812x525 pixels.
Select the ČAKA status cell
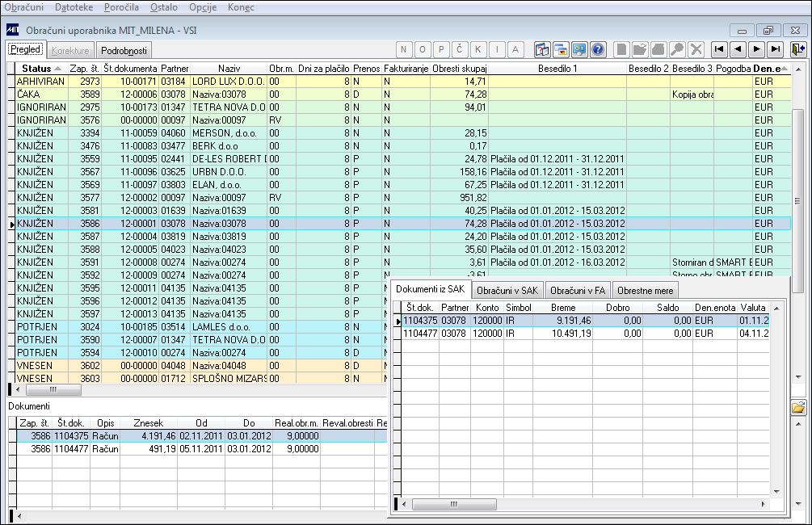click(x=42, y=94)
